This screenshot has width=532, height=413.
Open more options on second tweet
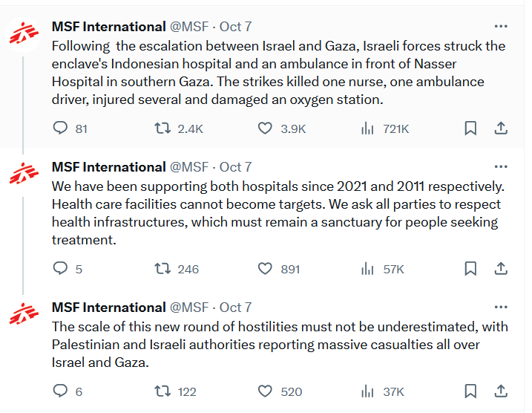coord(501,166)
